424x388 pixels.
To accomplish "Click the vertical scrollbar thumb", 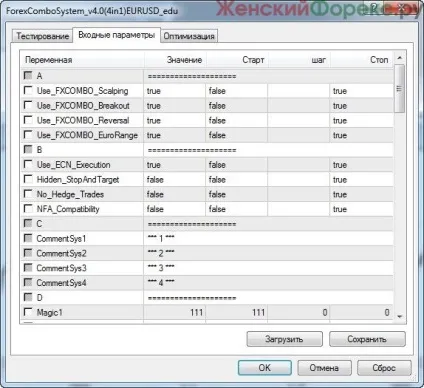I will pyautogui.click(x=400, y=89).
